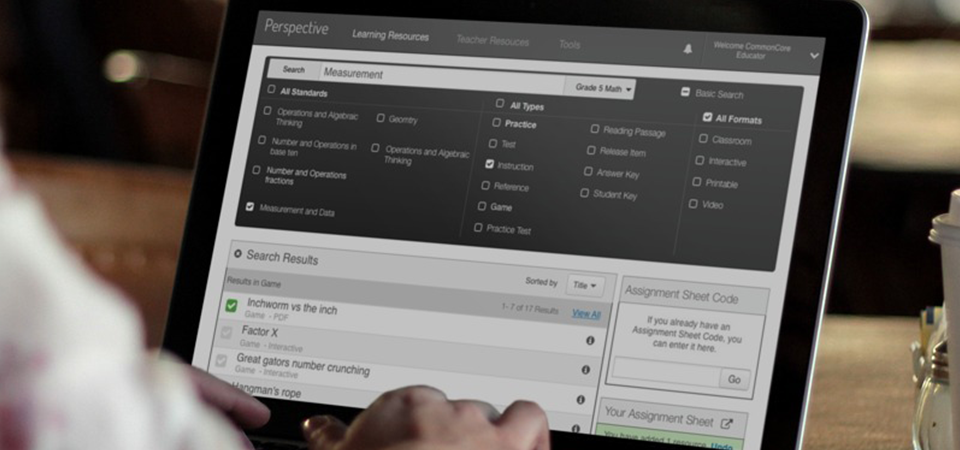960x450 pixels.
Task: Open the Learning Resources tab
Action: (391, 36)
